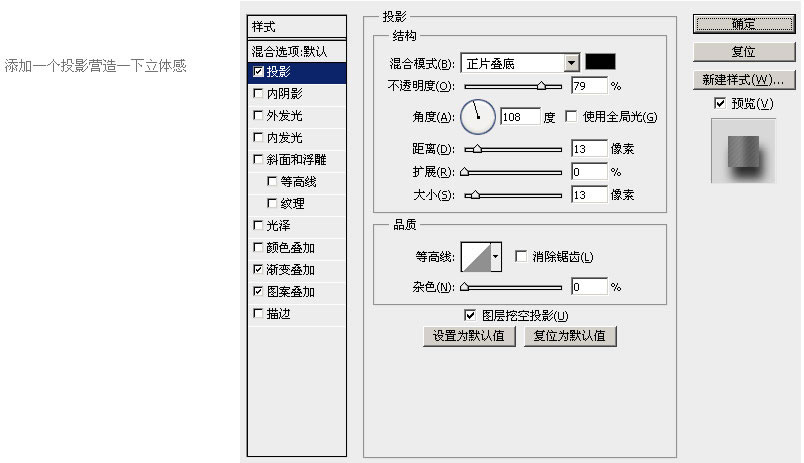Click the 不透明度 opacity slider handle
804x463 pixels.
(541, 86)
